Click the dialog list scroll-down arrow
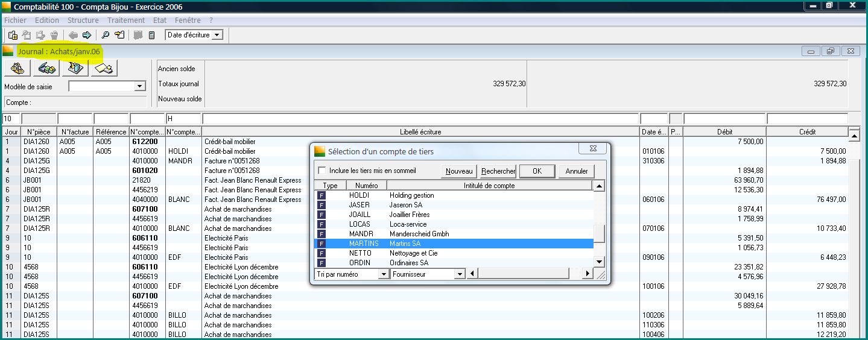The height and width of the screenshot is (340, 868). tap(599, 262)
